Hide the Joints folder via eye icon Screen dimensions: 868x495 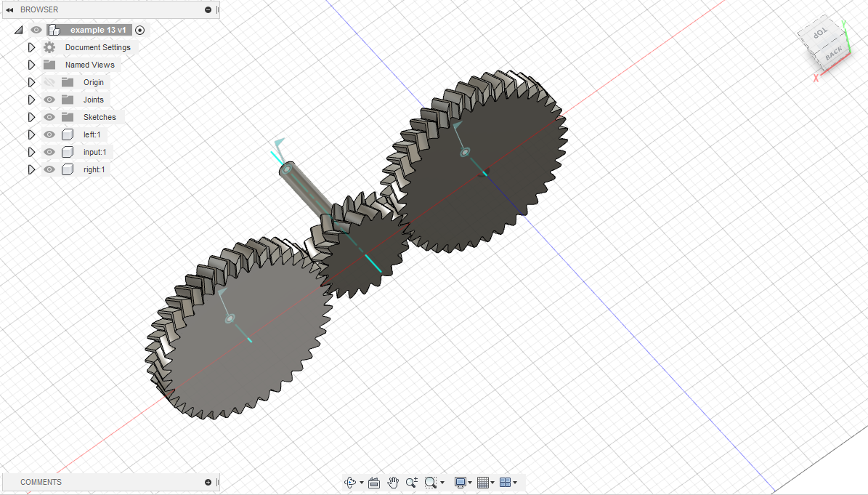click(x=49, y=100)
